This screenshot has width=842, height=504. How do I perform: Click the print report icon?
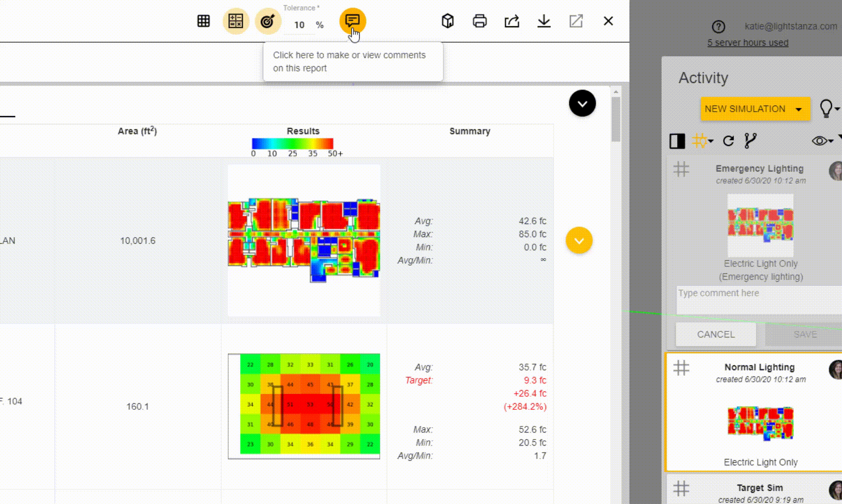[479, 21]
